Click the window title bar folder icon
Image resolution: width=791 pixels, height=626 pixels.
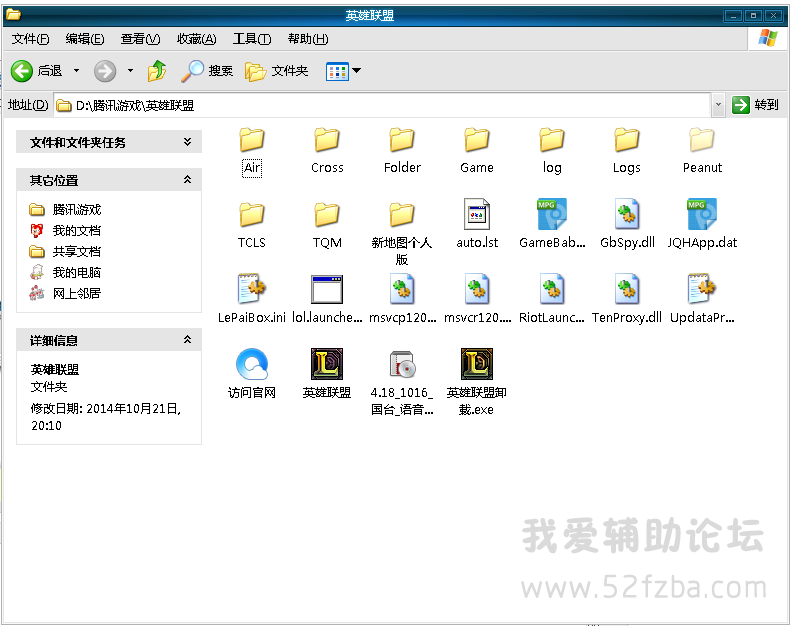(13, 14)
